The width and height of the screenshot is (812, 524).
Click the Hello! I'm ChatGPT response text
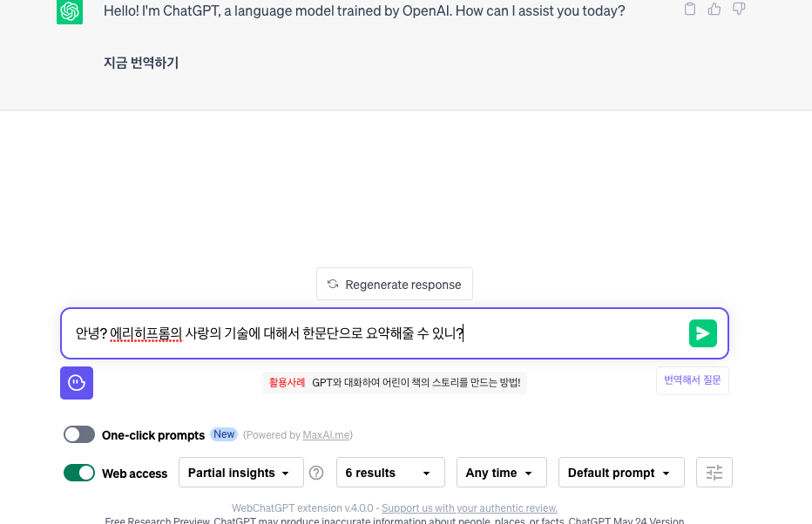click(364, 10)
